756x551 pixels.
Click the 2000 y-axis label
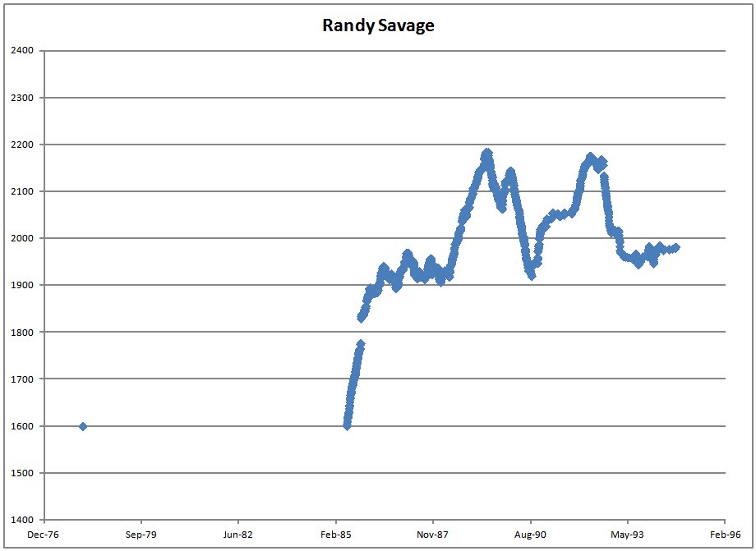[x=22, y=238]
